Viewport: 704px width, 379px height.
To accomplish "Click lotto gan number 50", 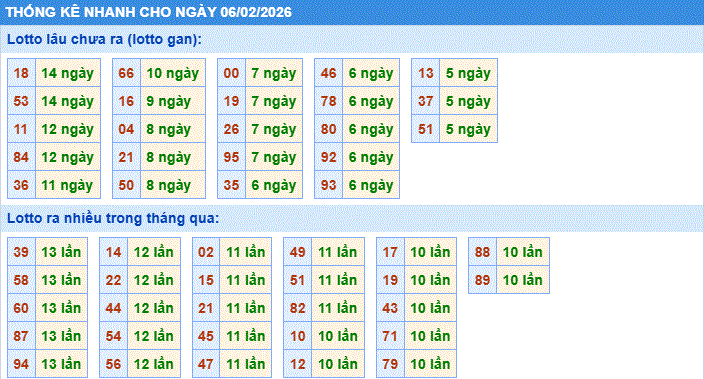I will [126, 185].
